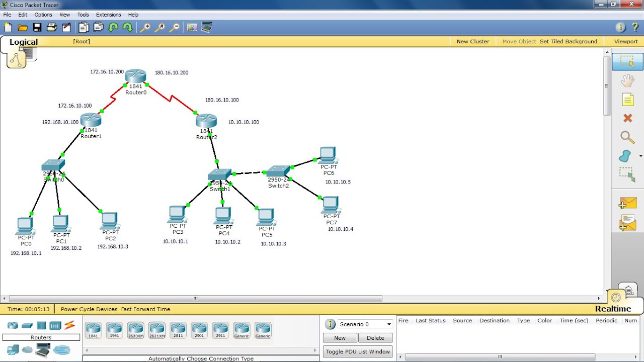This screenshot has width=644, height=362.
Task: Switch to the Logical workspace tab
Action: click(x=24, y=42)
